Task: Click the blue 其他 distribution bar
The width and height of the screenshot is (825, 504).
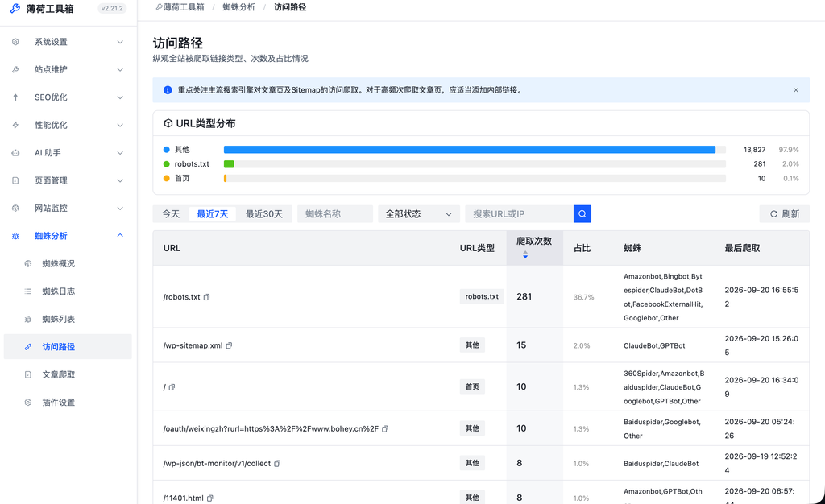Action: (x=470, y=150)
